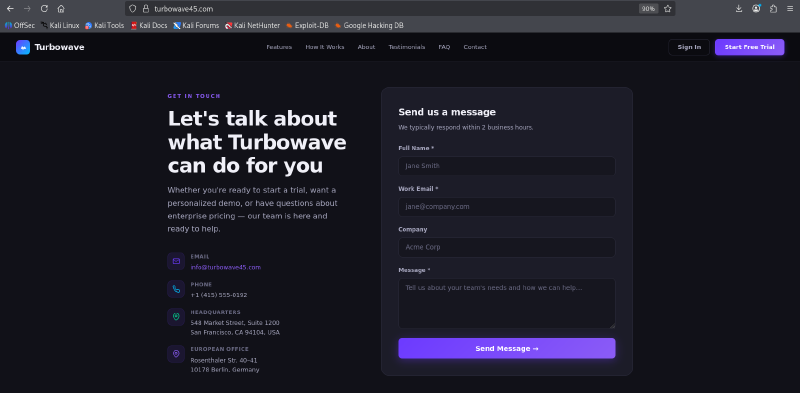Open the extensions puzzle icon
Screen dimensions: 800x393
(x=773, y=9)
